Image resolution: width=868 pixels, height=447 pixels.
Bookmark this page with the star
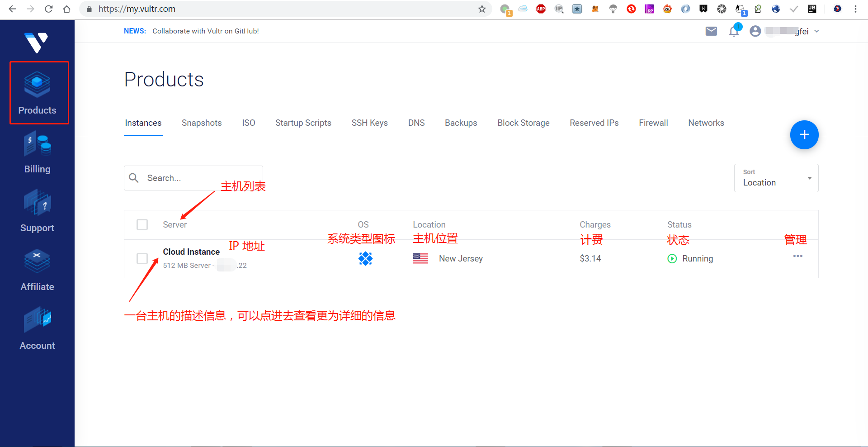(x=482, y=9)
